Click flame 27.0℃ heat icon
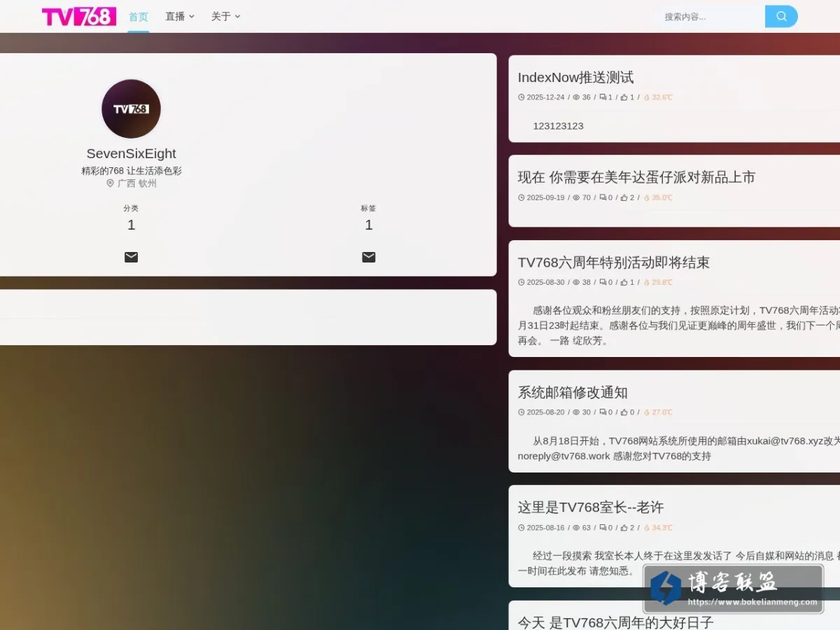Image resolution: width=840 pixels, height=630 pixels. (647, 412)
